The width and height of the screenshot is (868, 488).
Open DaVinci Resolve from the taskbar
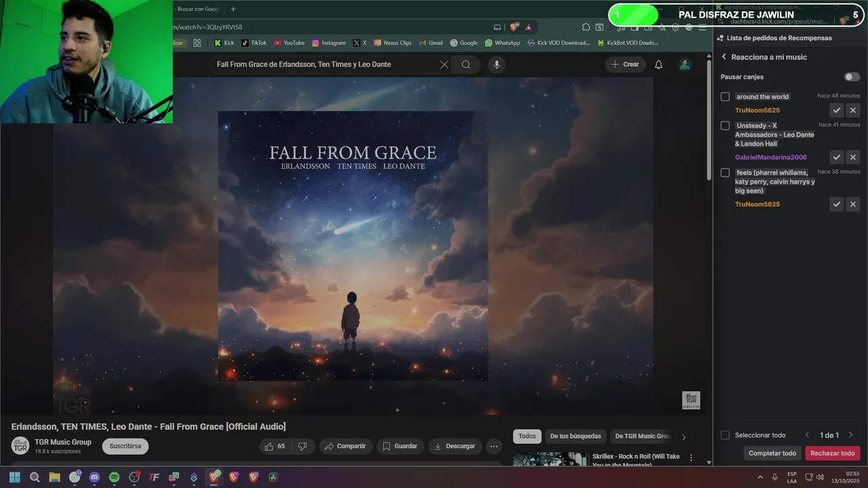[x=273, y=477]
